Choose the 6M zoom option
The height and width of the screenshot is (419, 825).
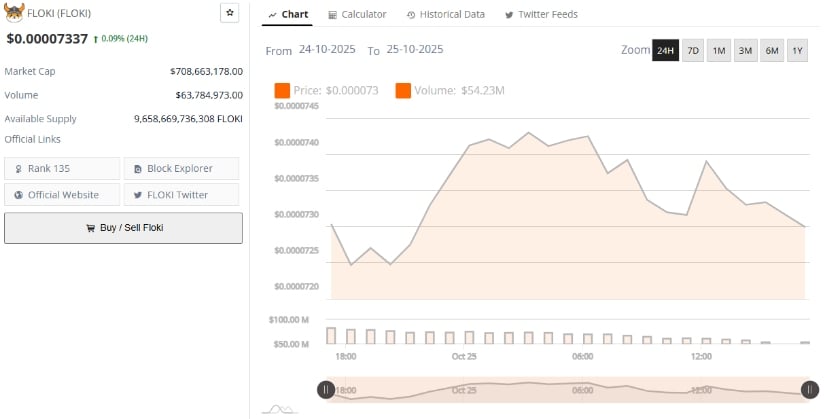pyautogui.click(x=771, y=50)
